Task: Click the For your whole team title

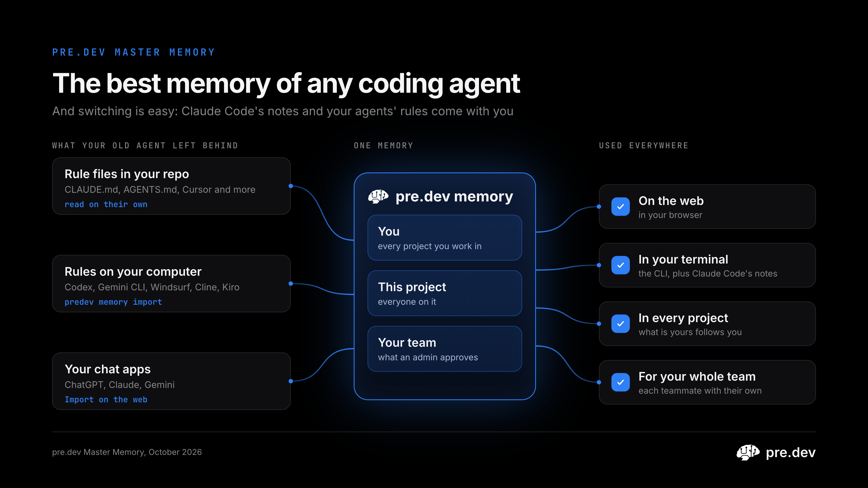Action: [x=697, y=377]
